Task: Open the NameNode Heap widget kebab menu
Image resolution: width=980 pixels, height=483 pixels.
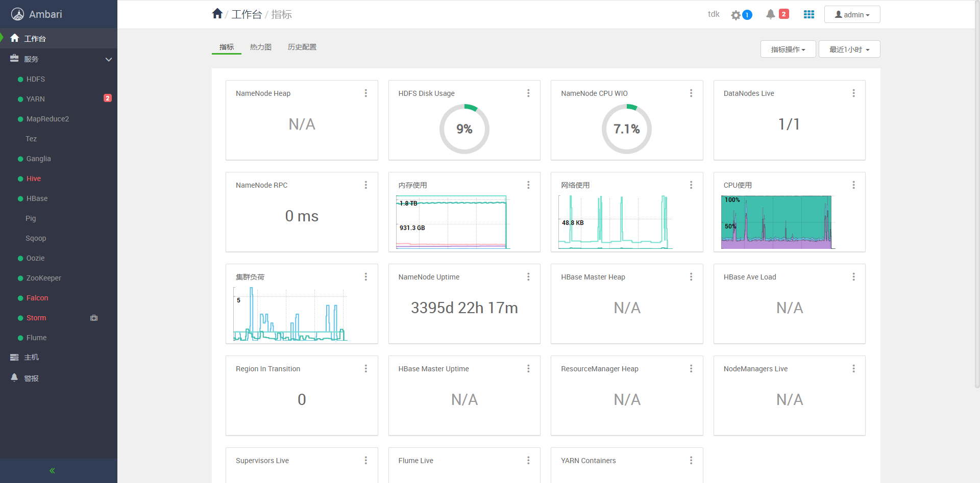Action: (x=365, y=93)
